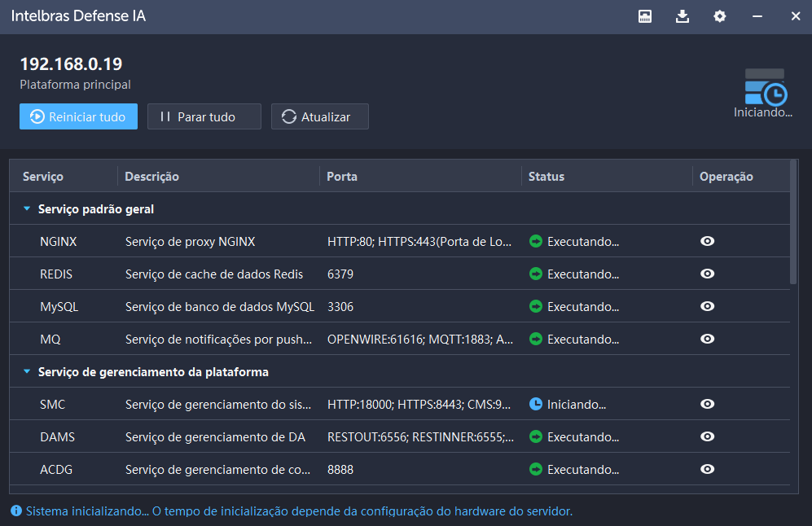View DAMS service details eye icon
The height and width of the screenshot is (526, 812).
[708, 437]
